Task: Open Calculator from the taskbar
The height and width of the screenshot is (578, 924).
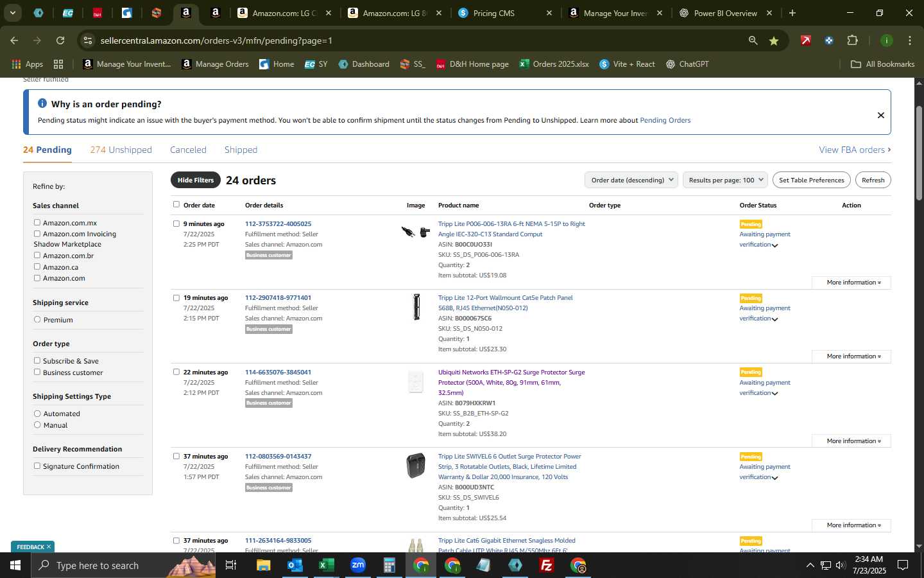Action: coord(389,565)
